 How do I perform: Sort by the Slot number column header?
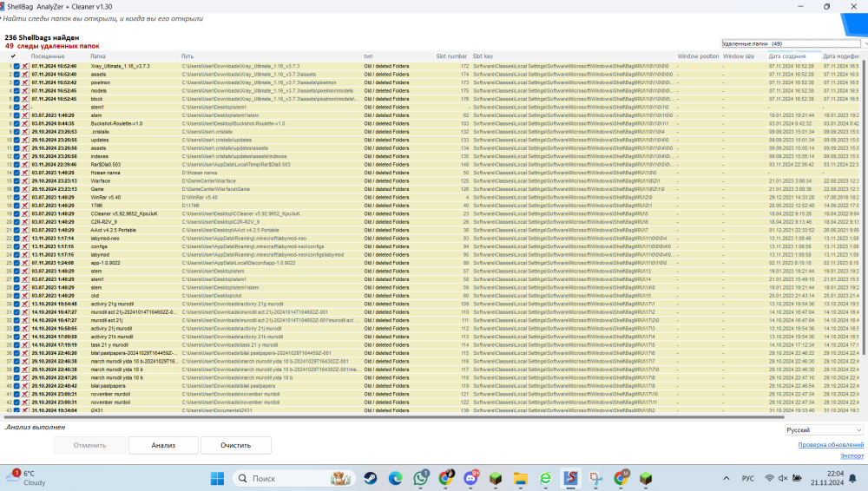pos(451,56)
